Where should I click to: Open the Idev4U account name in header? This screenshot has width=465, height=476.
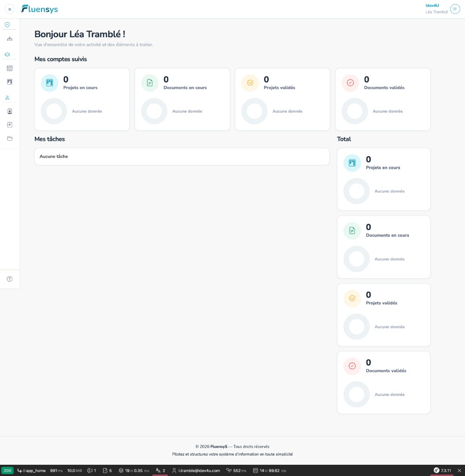point(432,6)
